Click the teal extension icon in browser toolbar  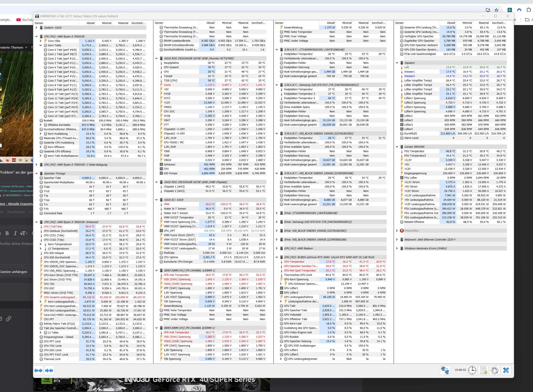510,10
